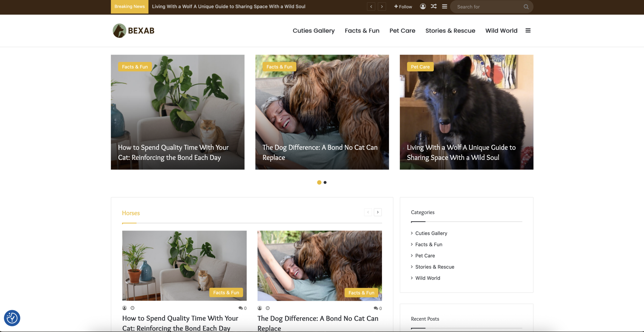644x332 pixels.
Task: Show next breaking news headline
Action: [x=382, y=7]
